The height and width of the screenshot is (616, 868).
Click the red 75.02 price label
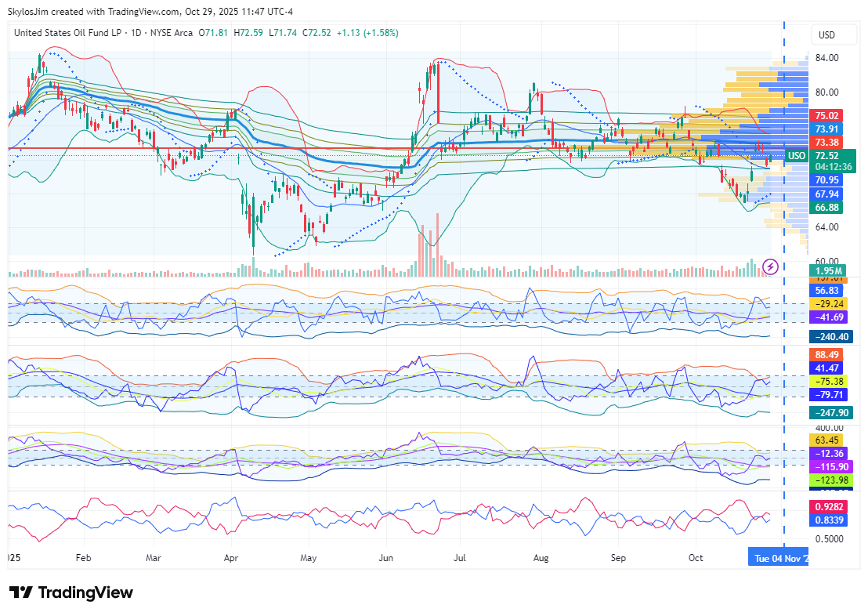click(x=827, y=115)
